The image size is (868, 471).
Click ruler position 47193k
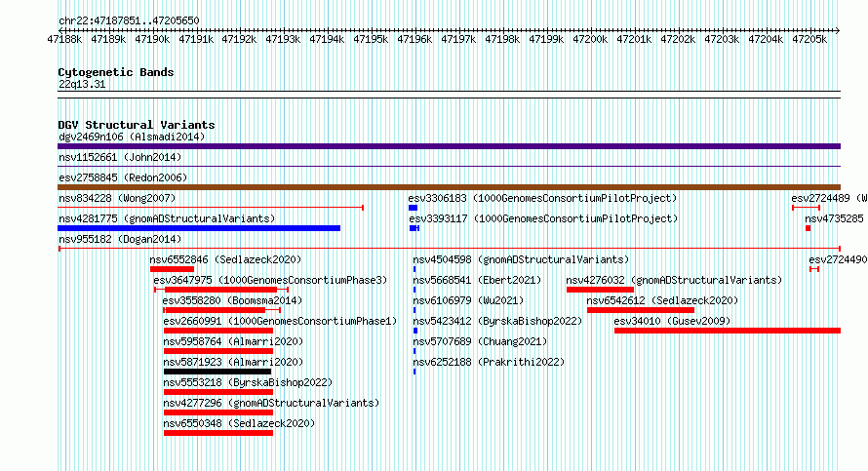(283, 39)
